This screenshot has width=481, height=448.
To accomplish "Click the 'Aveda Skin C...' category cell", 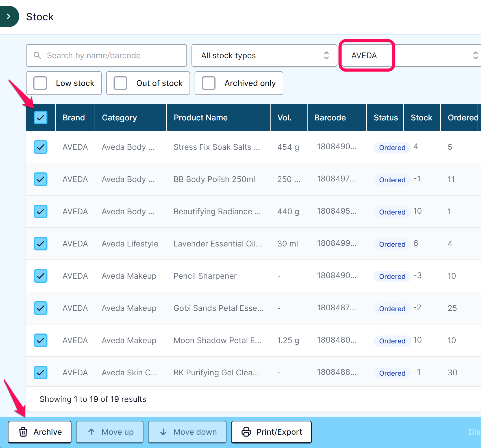I will pyautogui.click(x=129, y=373).
